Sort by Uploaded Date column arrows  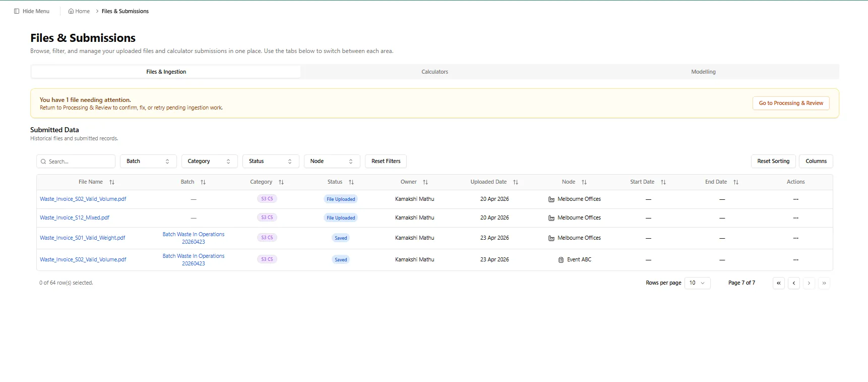coord(516,182)
